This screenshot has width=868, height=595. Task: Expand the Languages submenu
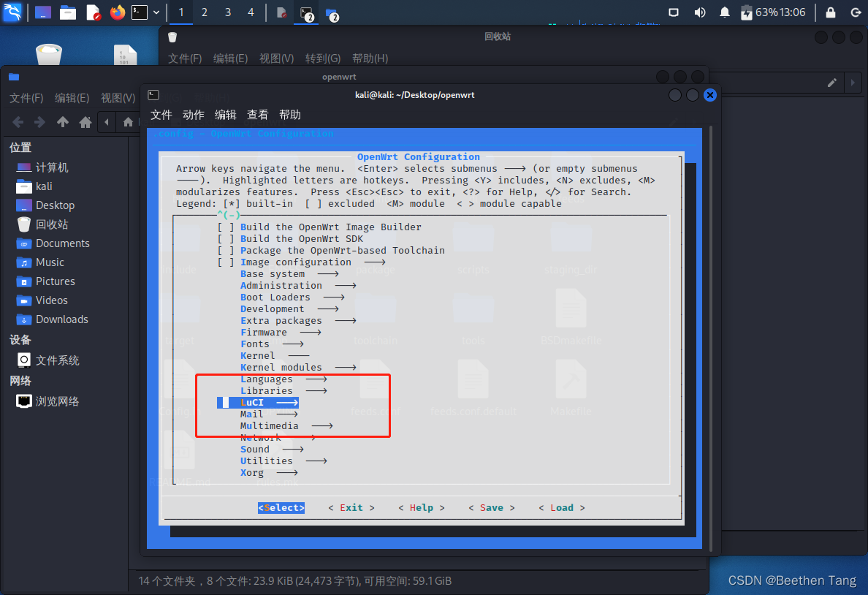(x=283, y=379)
